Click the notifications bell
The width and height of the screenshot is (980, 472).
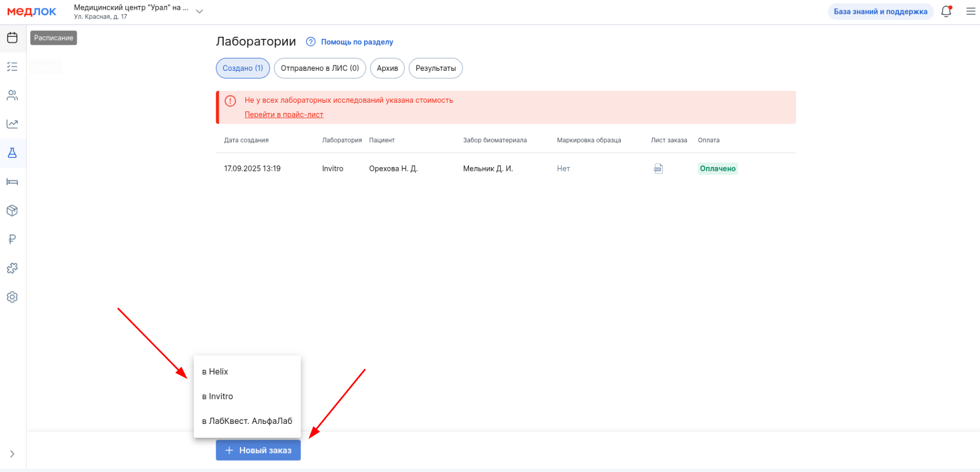click(x=946, y=11)
